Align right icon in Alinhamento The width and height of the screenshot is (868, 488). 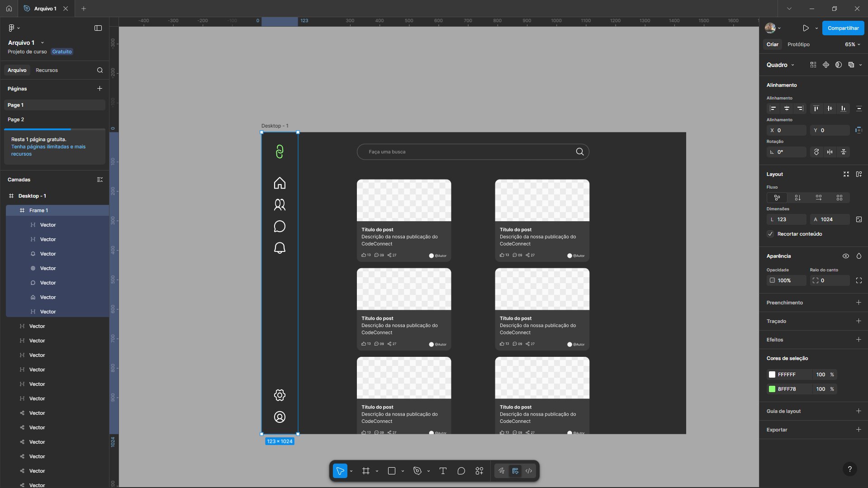click(800, 109)
